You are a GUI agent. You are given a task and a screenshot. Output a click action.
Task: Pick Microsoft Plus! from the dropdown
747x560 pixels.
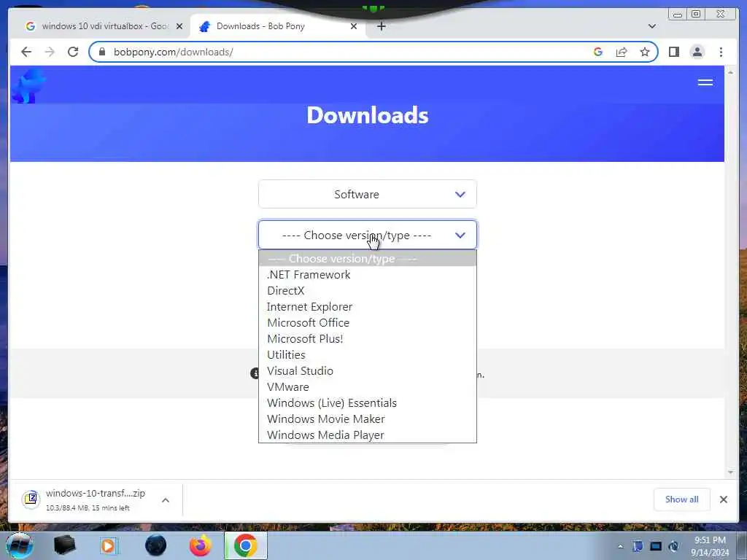(x=368, y=338)
